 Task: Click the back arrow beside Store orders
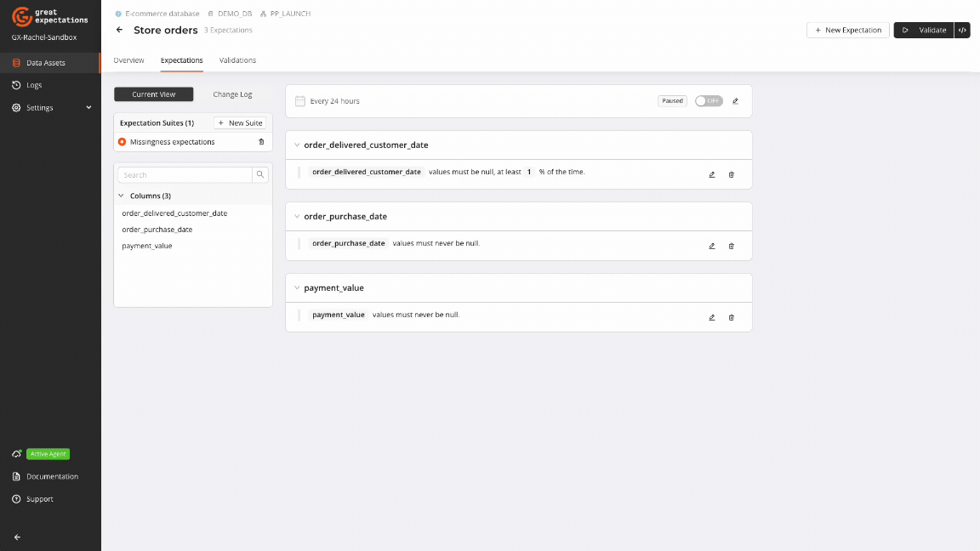119,29
